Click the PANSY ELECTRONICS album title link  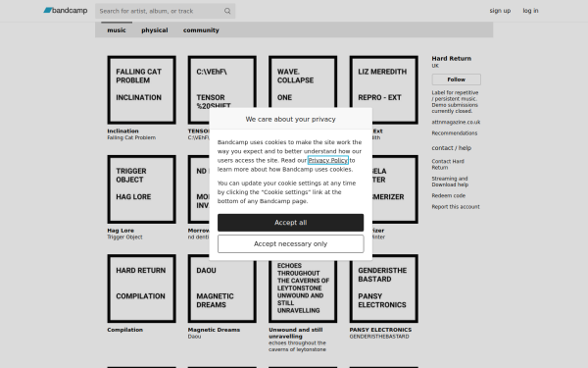pyautogui.click(x=380, y=330)
